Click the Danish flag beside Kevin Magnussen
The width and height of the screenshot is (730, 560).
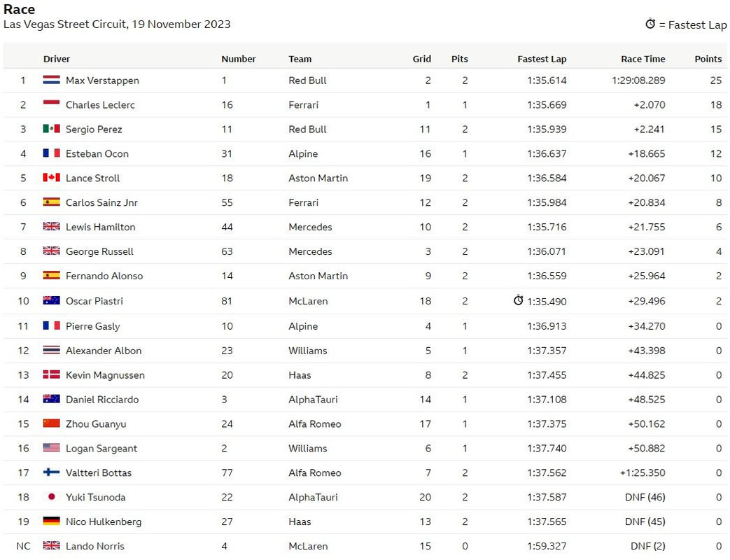pos(51,374)
